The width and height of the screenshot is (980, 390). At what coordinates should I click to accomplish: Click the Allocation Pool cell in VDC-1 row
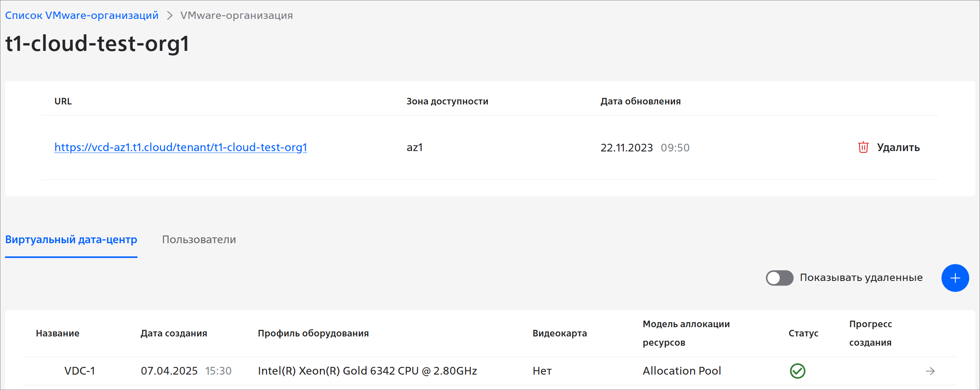(x=682, y=371)
